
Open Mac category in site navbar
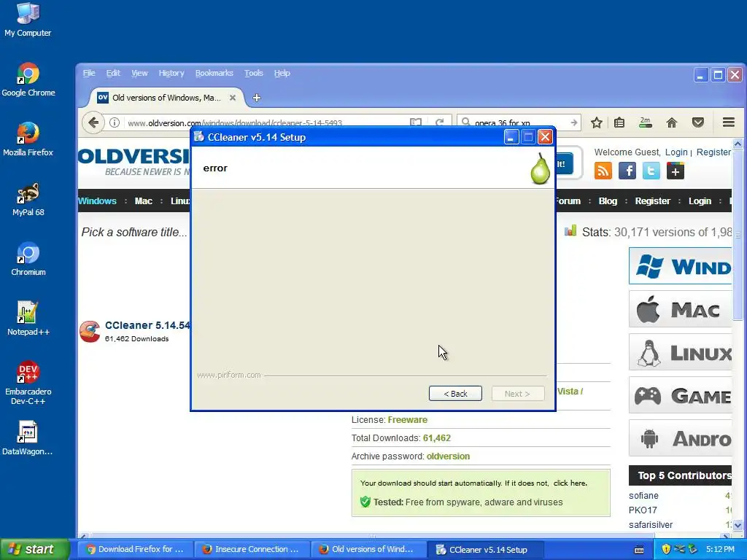point(144,201)
